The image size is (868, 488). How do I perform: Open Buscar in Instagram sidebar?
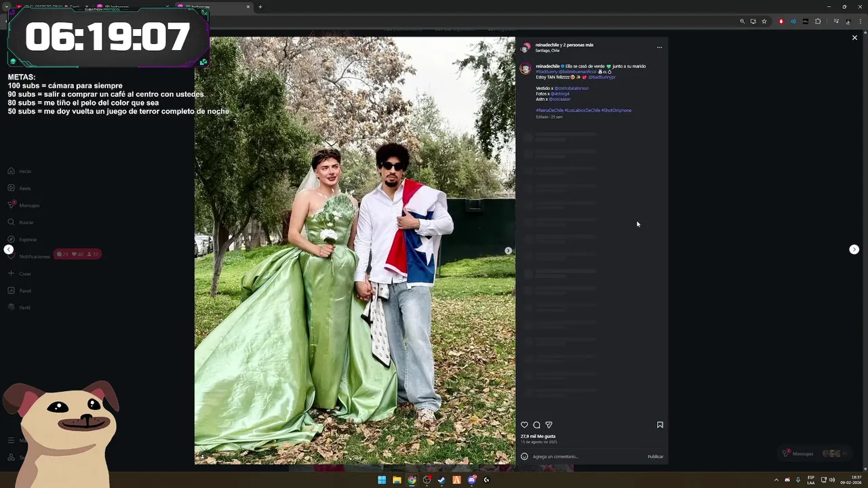[x=20, y=222]
